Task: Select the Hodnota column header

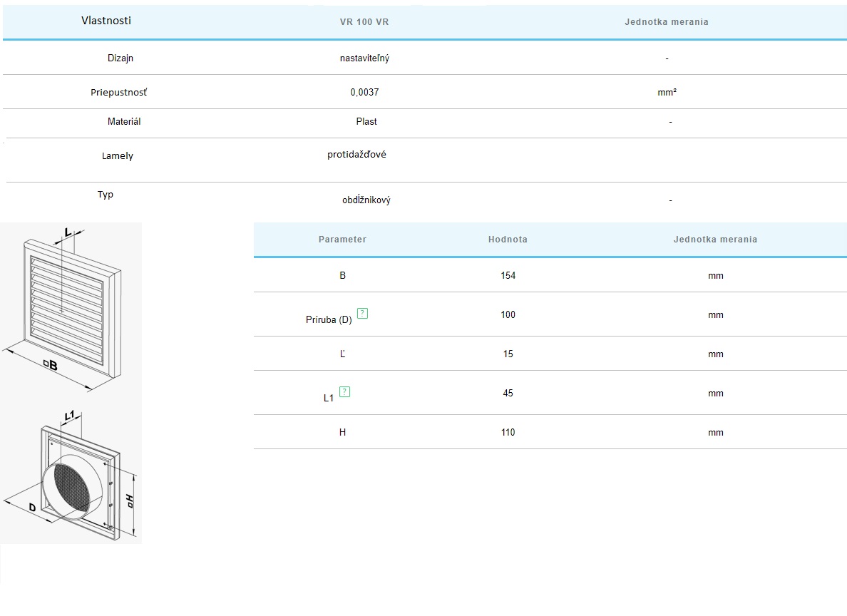Action: coord(508,240)
